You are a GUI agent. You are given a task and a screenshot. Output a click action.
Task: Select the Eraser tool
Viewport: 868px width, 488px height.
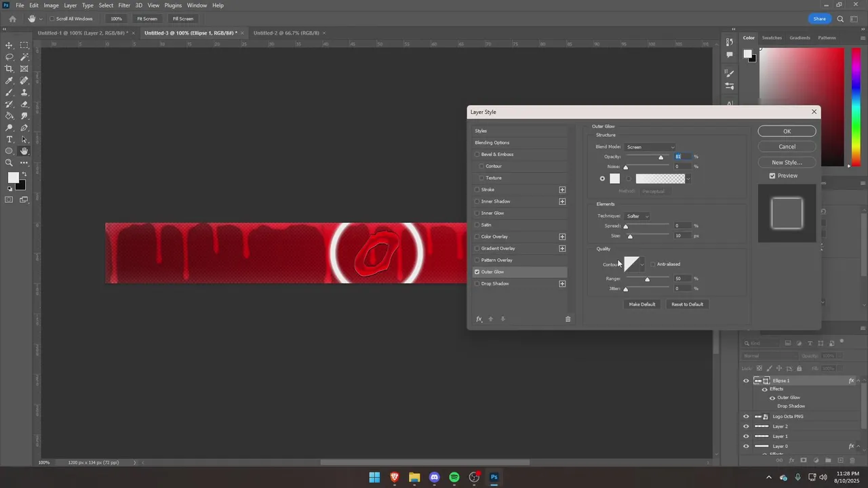point(24,104)
